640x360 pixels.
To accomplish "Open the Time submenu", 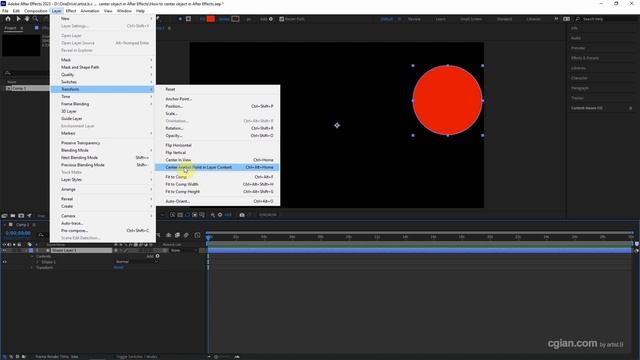I will click(103, 97).
